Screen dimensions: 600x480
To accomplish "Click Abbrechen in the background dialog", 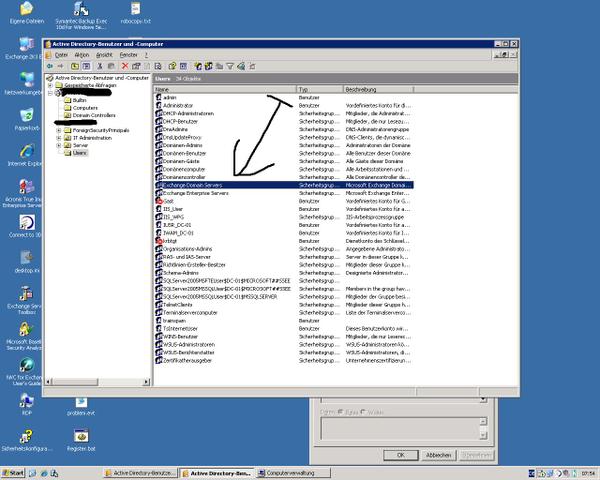I will tap(439, 455).
